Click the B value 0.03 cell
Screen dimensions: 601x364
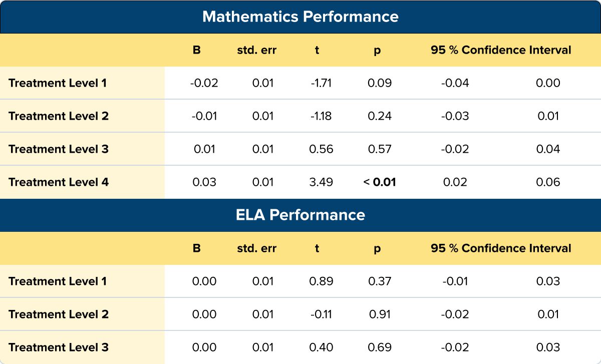[x=204, y=182]
